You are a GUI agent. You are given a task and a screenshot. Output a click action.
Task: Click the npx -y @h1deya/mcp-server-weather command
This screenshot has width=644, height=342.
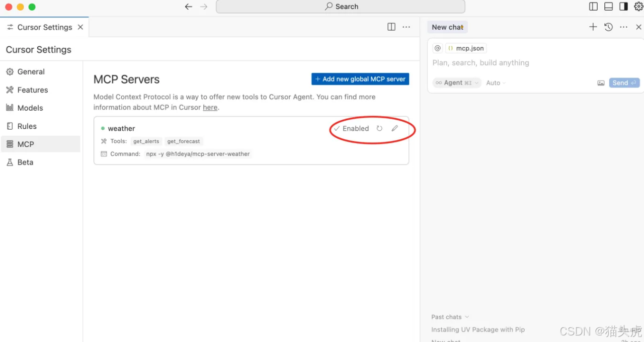tap(198, 154)
